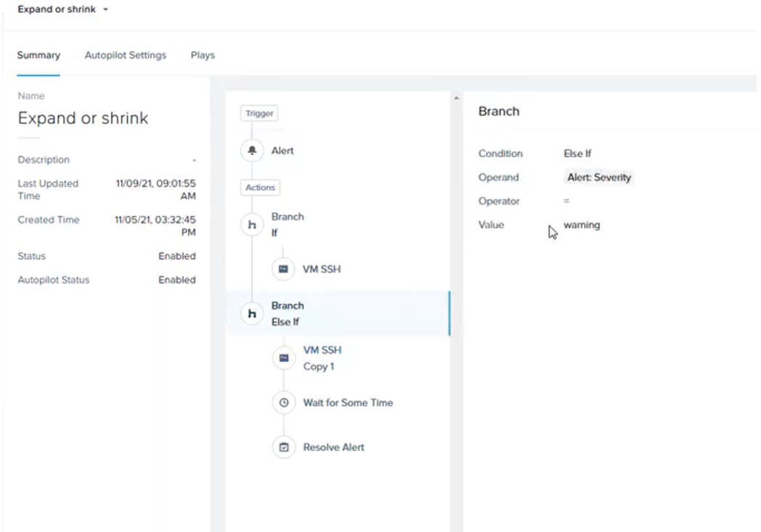The image size is (761, 532).
Task: Select the Branch If icon
Action: click(252, 225)
